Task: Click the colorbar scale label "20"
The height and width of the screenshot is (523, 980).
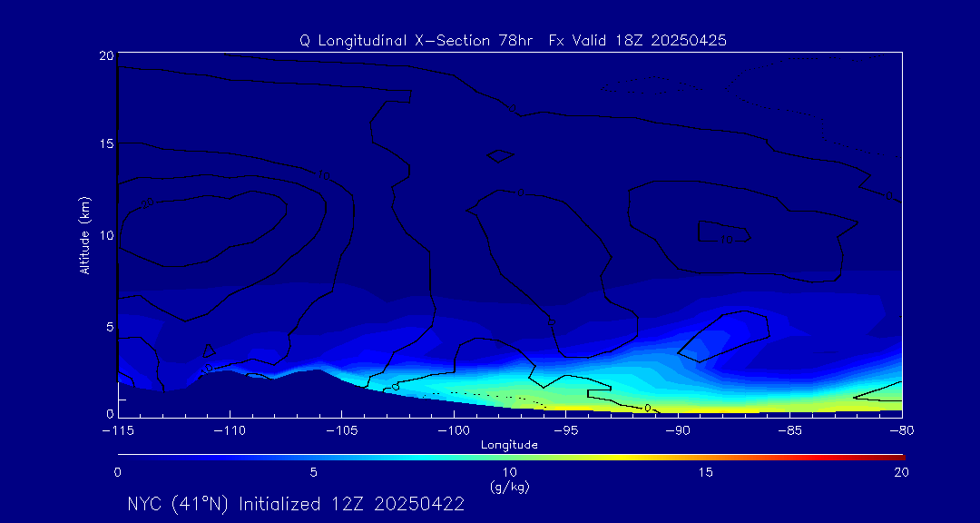Action: coord(901,474)
